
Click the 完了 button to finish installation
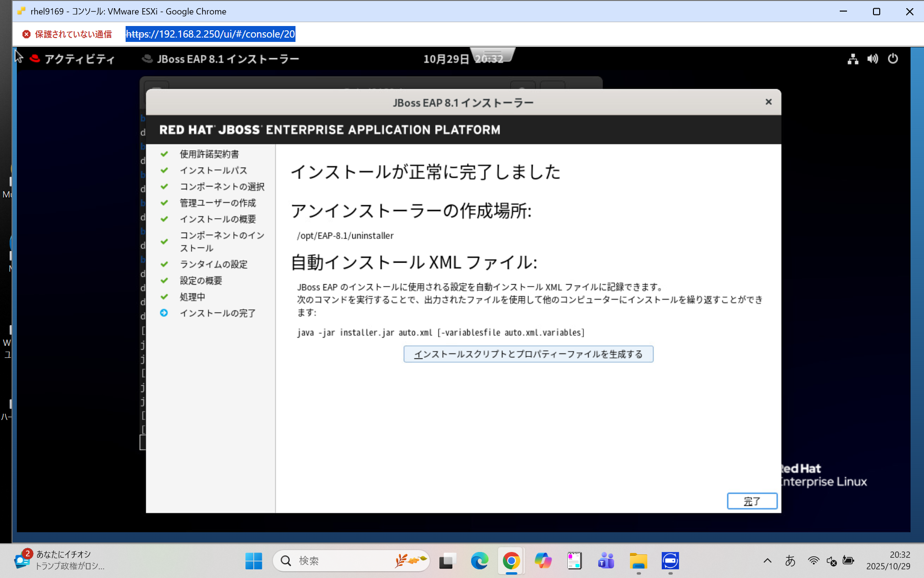[752, 501]
